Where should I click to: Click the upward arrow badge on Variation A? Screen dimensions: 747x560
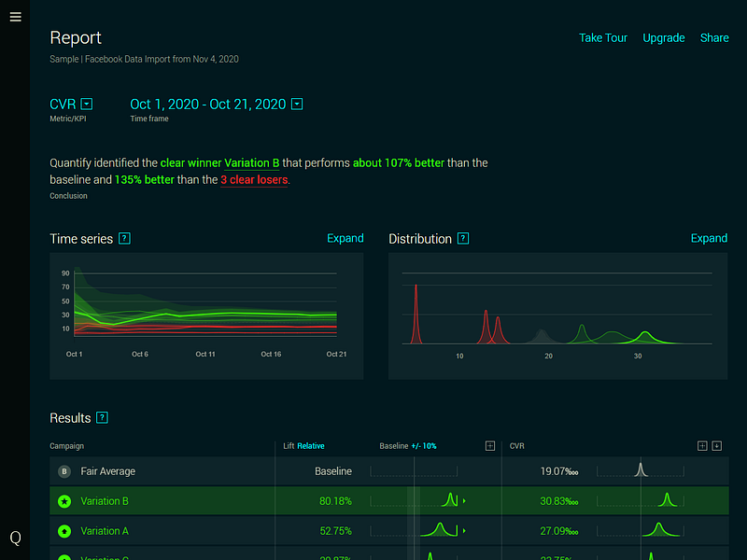pos(63,530)
